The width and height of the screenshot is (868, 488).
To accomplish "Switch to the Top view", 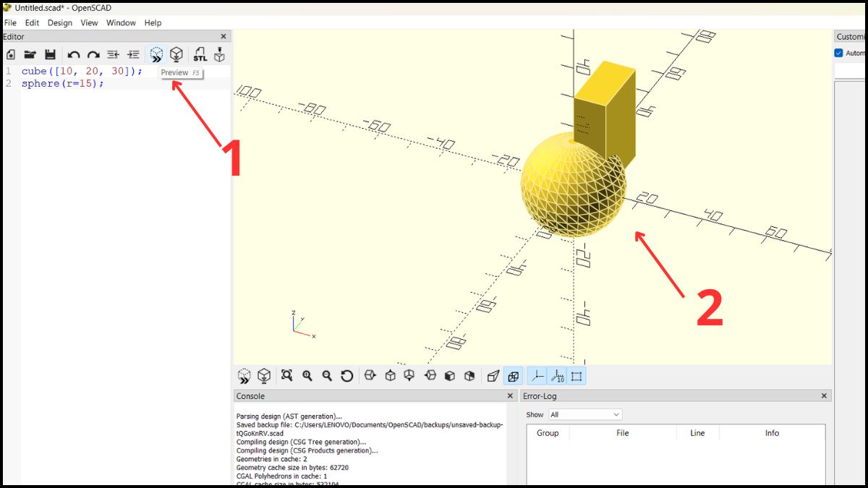I will click(x=391, y=375).
